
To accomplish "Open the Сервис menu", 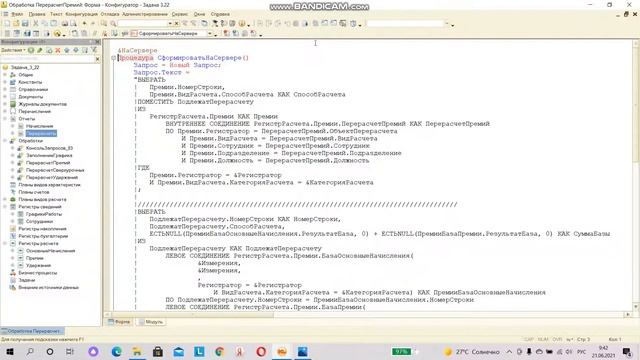I will point(180,14).
